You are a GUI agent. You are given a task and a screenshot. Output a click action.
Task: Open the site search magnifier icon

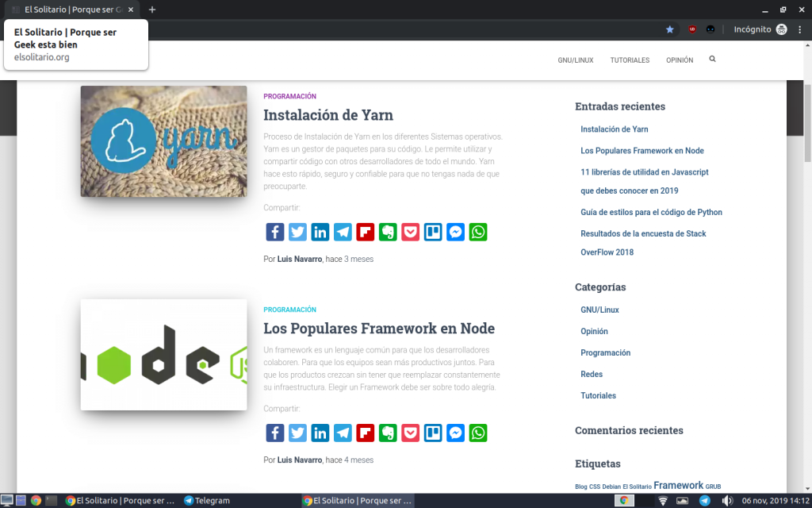[x=712, y=60]
